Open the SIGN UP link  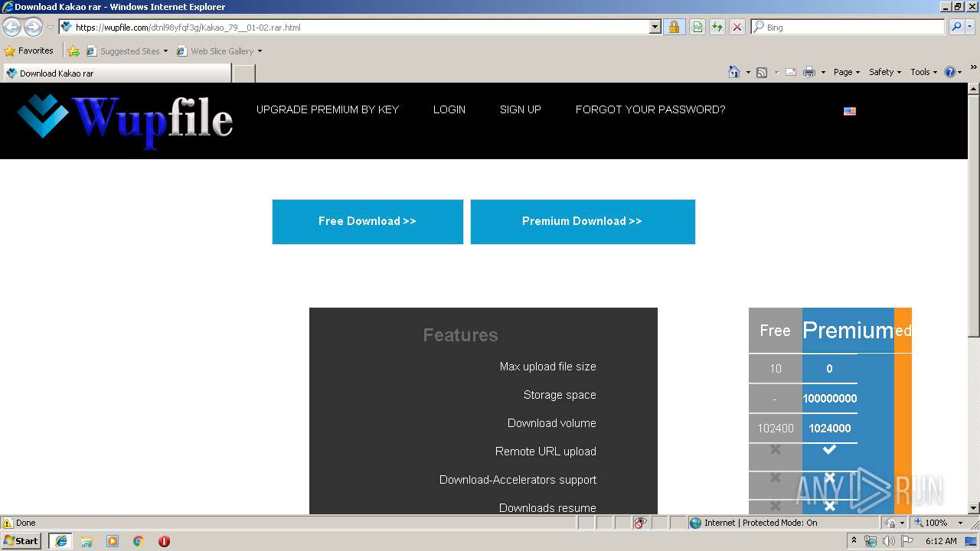coord(521,109)
